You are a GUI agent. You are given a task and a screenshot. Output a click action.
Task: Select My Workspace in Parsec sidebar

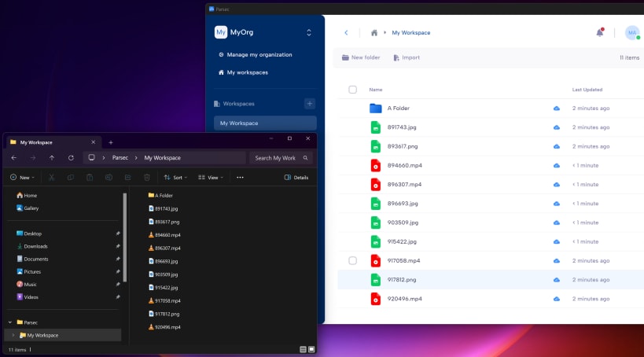pos(265,123)
